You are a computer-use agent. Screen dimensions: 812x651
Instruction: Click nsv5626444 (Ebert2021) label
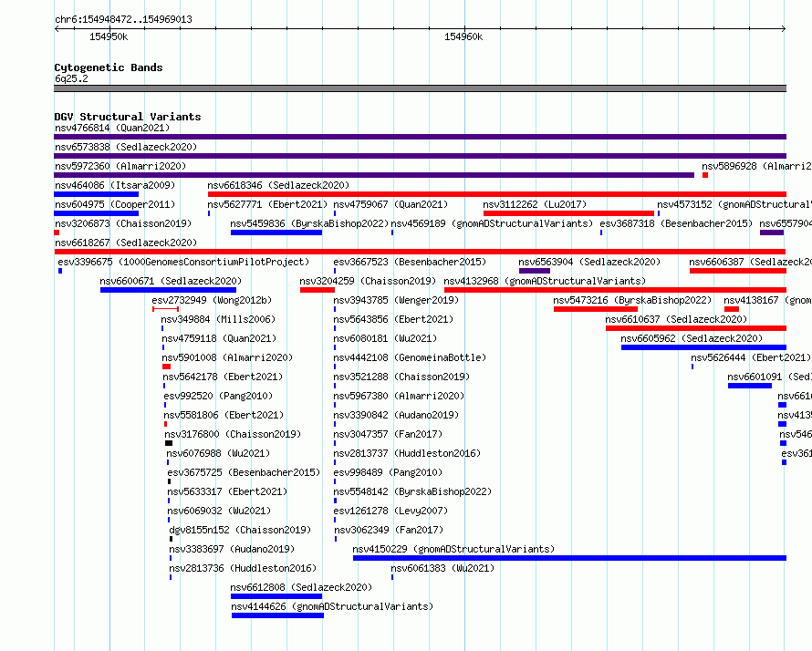750,357
